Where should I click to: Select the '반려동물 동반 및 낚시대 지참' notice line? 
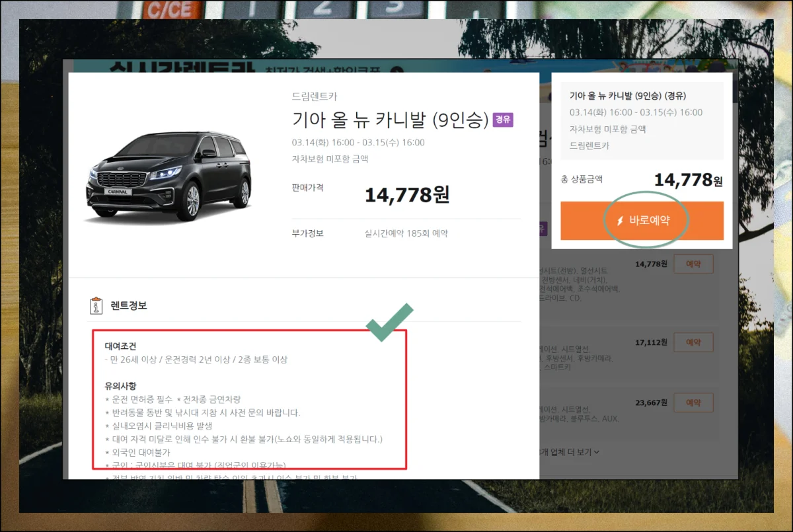203,412
